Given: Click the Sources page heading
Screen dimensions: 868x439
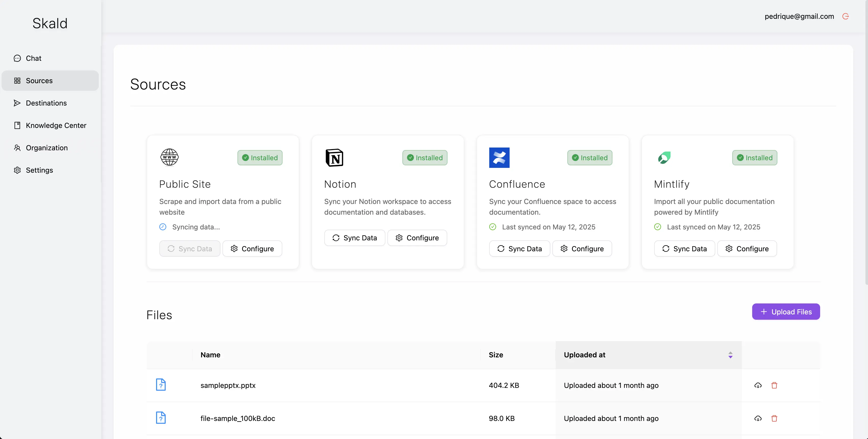Looking at the screenshot, I should 158,84.
